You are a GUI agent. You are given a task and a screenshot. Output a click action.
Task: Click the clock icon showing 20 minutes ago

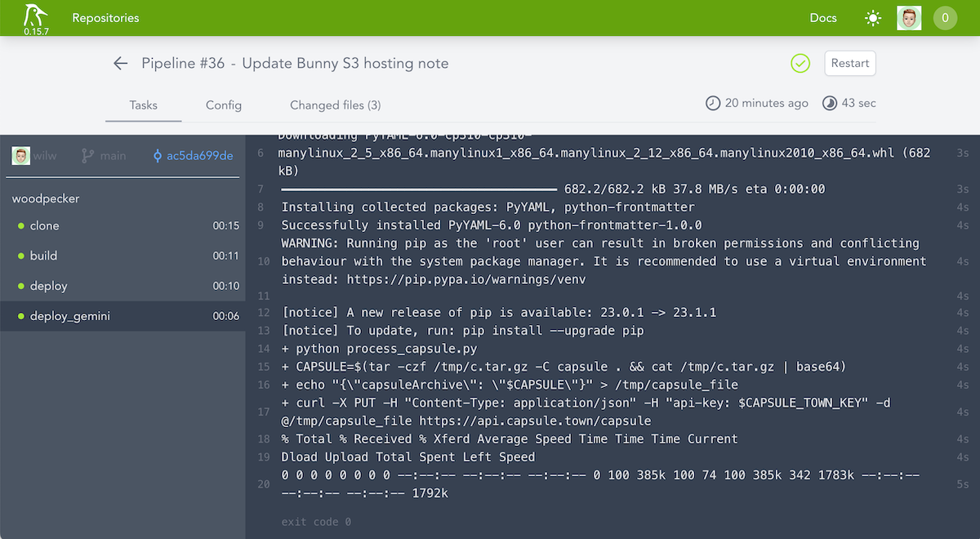[x=713, y=103]
